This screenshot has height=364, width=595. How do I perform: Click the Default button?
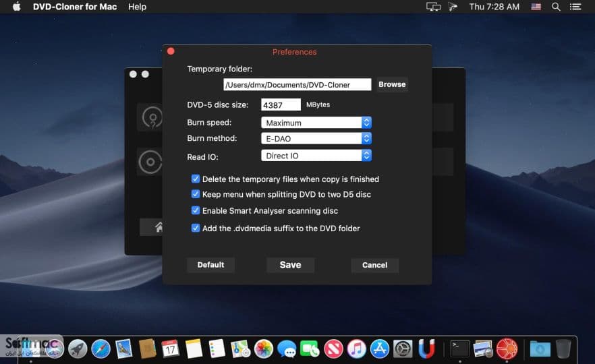[210, 265]
